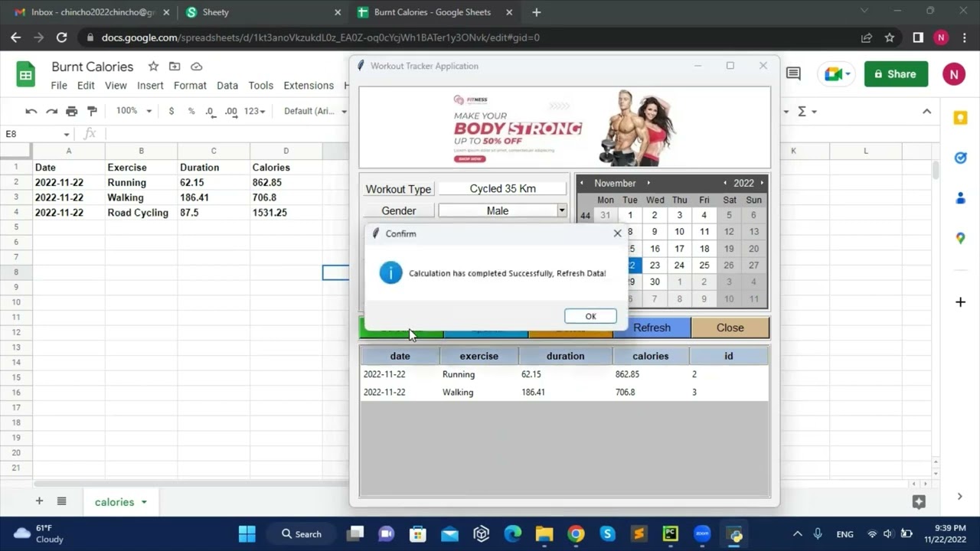Image resolution: width=980 pixels, height=551 pixels.
Task: Click the Taskbar Search button
Action: pyautogui.click(x=302, y=533)
